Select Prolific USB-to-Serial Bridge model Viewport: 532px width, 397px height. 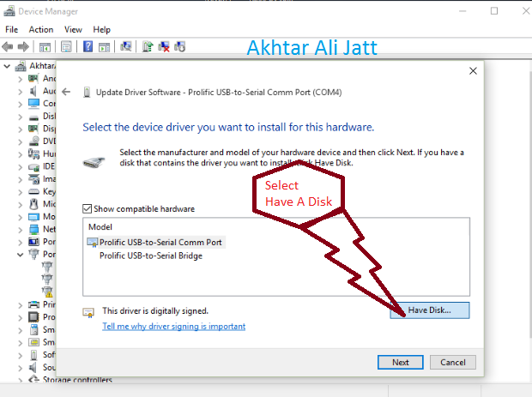tap(151, 256)
